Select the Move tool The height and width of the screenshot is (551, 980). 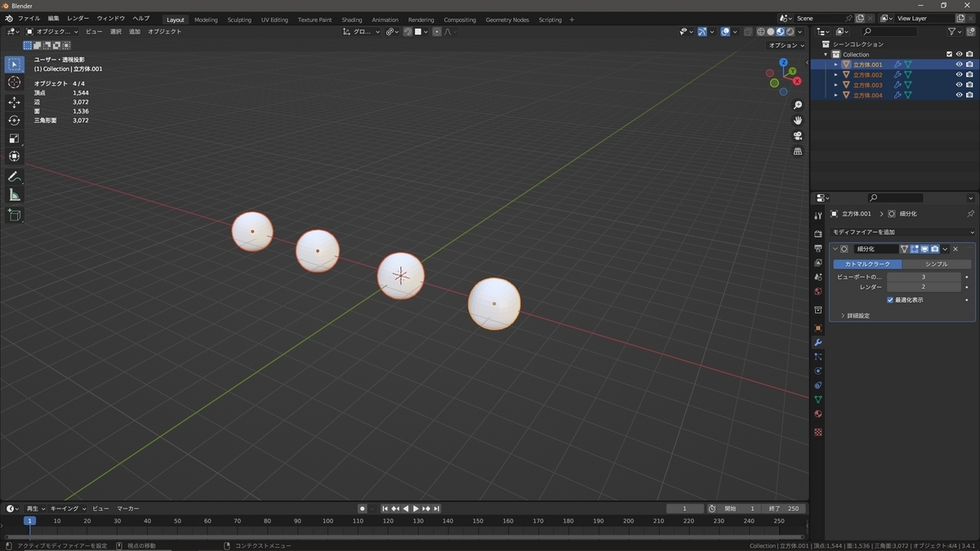click(14, 102)
